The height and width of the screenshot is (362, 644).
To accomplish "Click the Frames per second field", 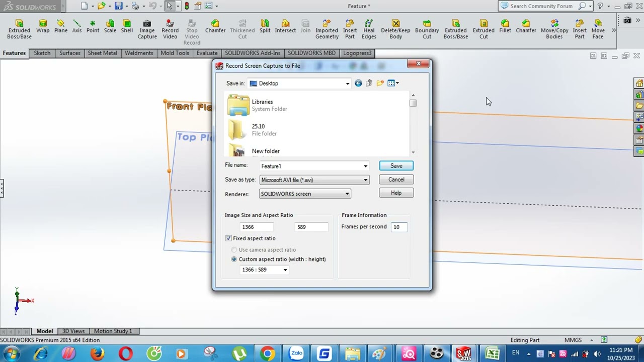I will click(398, 227).
